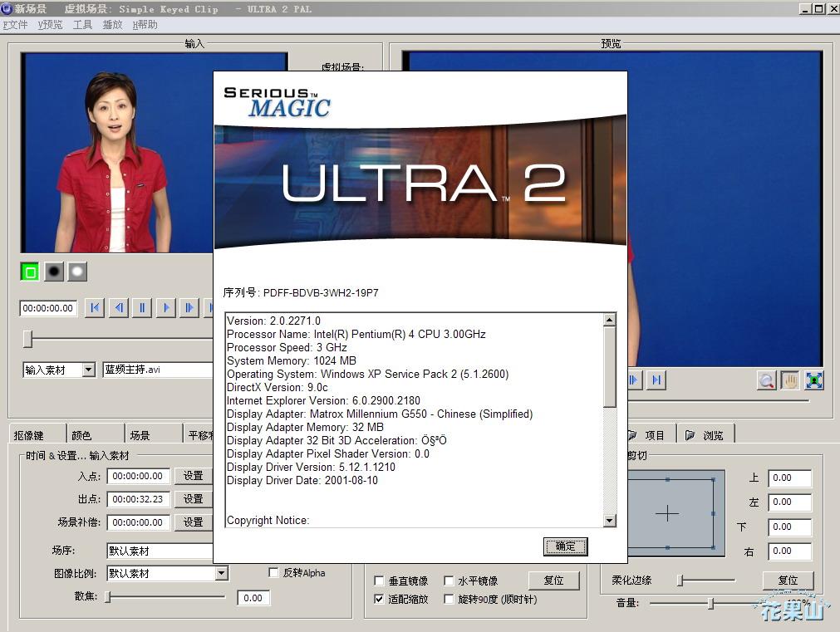Screen dimensions: 840x632
Task: Step back one frame in input
Action: (119, 308)
